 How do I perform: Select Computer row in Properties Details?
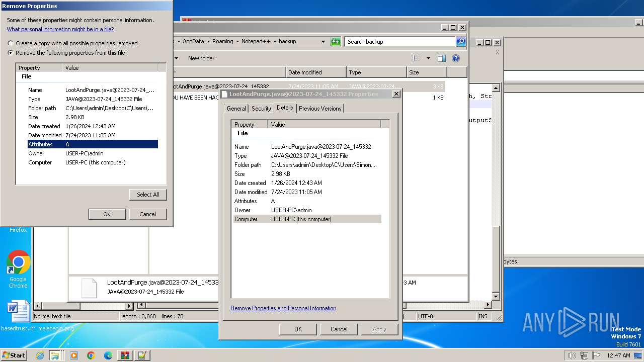[x=307, y=219]
